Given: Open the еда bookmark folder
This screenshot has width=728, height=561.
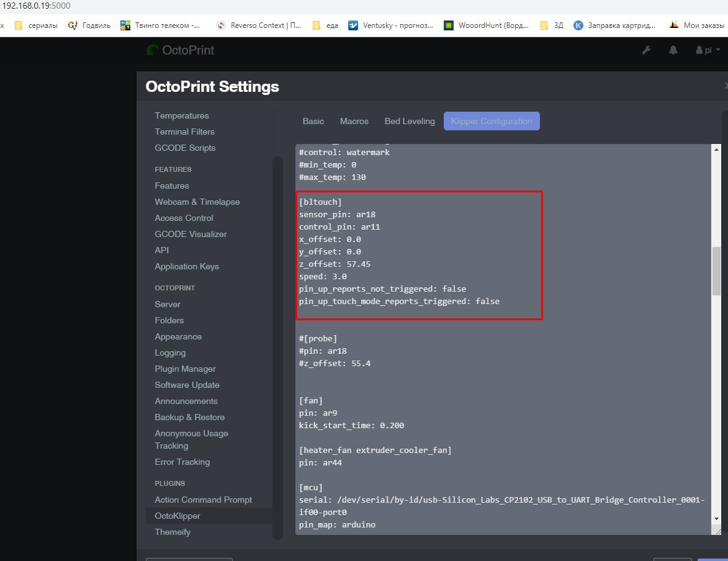Looking at the screenshot, I should (x=325, y=25).
